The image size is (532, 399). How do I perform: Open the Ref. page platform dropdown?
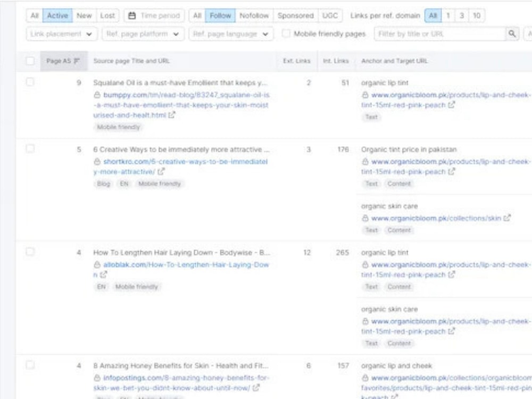tap(143, 34)
